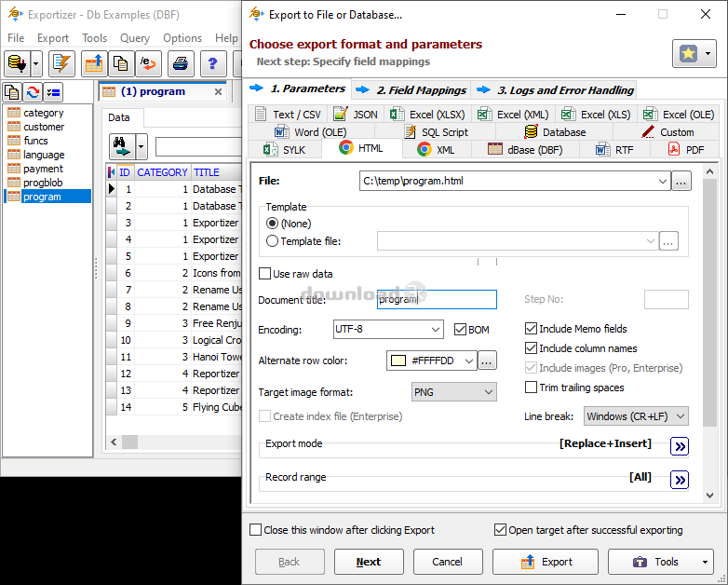Click the favorites star button
This screenshot has width=728, height=585.
pyautogui.click(x=689, y=53)
